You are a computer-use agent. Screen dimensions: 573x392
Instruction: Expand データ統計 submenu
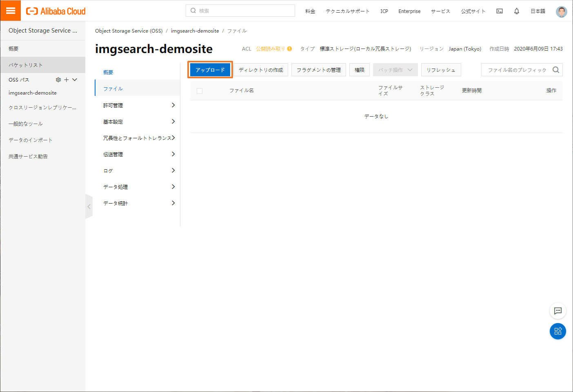pyautogui.click(x=137, y=203)
